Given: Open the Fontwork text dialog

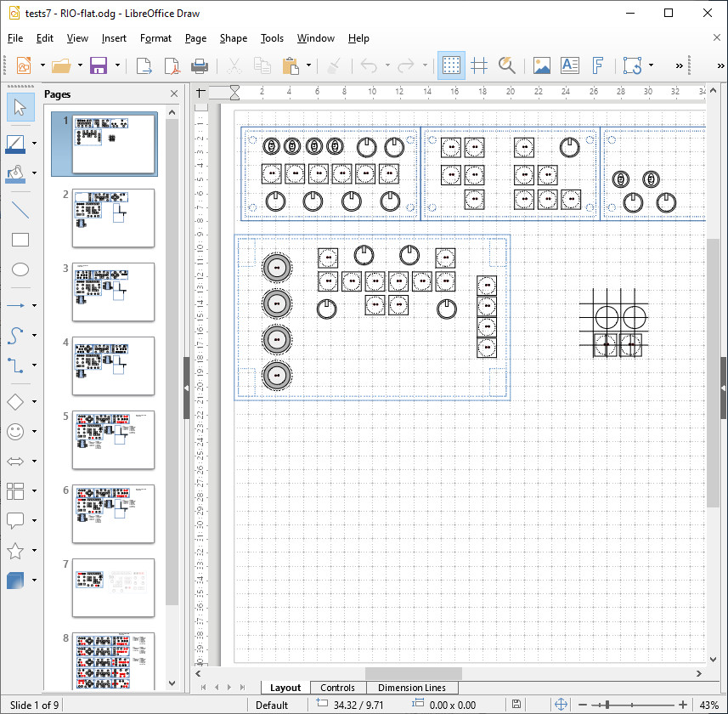Looking at the screenshot, I should click(x=597, y=65).
